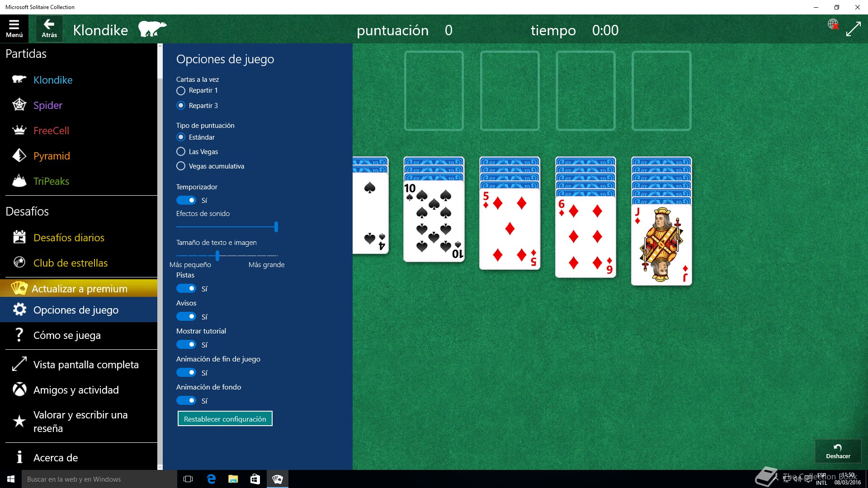Open Desafíos diarios
This screenshot has width=868, height=488.
[79, 237]
